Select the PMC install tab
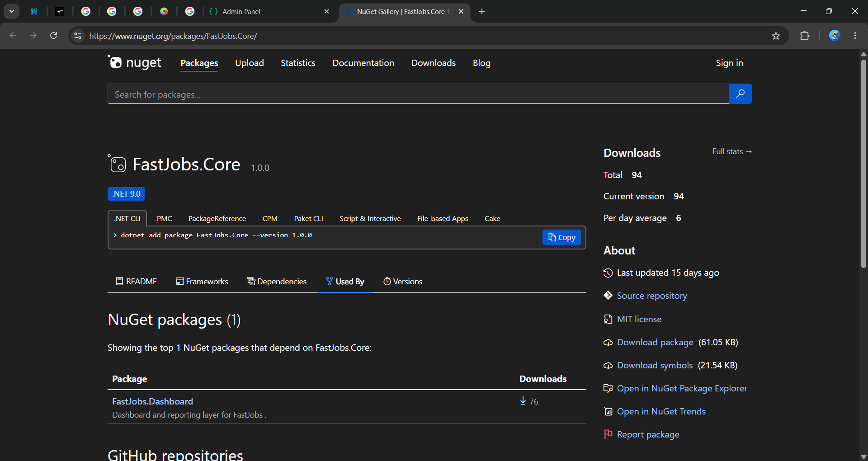This screenshot has width=868, height=461. tap(165, 218)
